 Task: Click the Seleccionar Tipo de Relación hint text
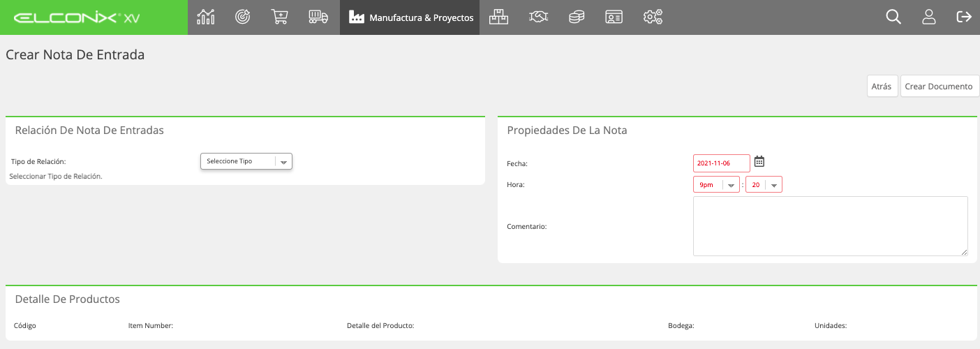click(56, 177)
